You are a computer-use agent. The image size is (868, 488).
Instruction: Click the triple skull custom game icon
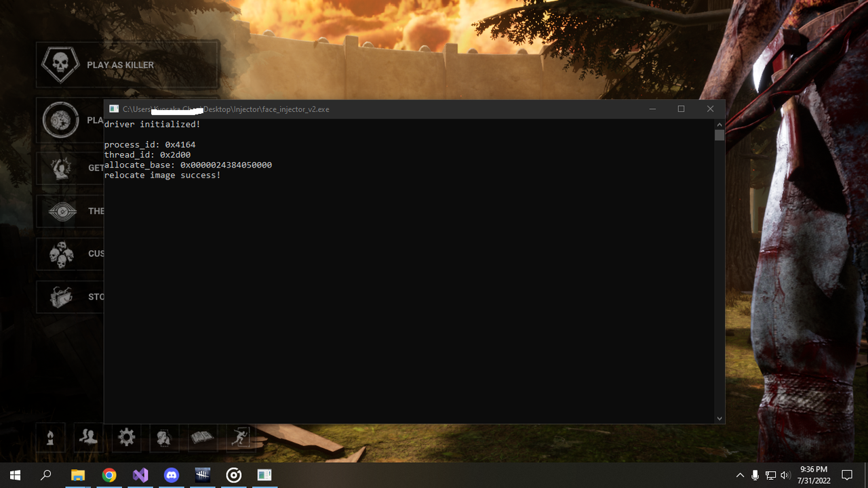pyautogui.click(x=62, y=254)
